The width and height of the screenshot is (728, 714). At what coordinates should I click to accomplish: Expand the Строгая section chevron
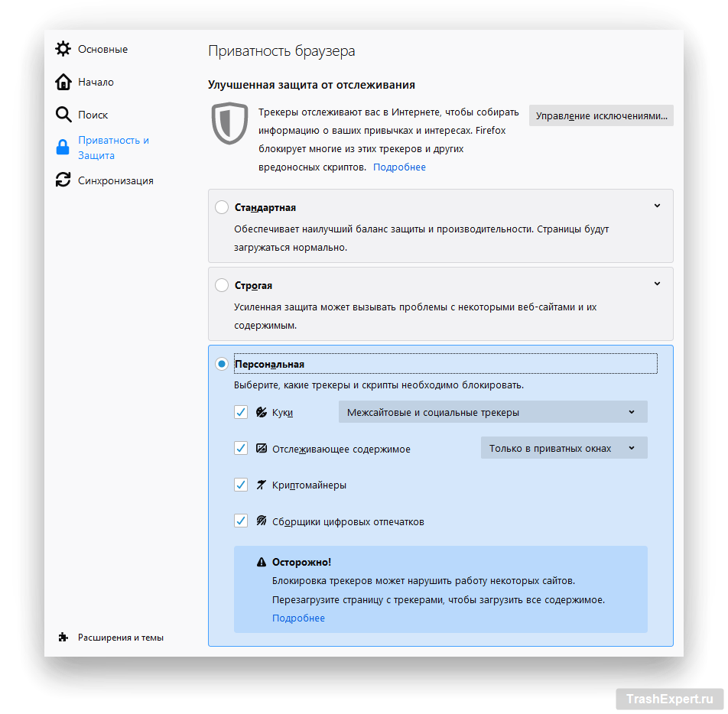(x=657, y=284)
